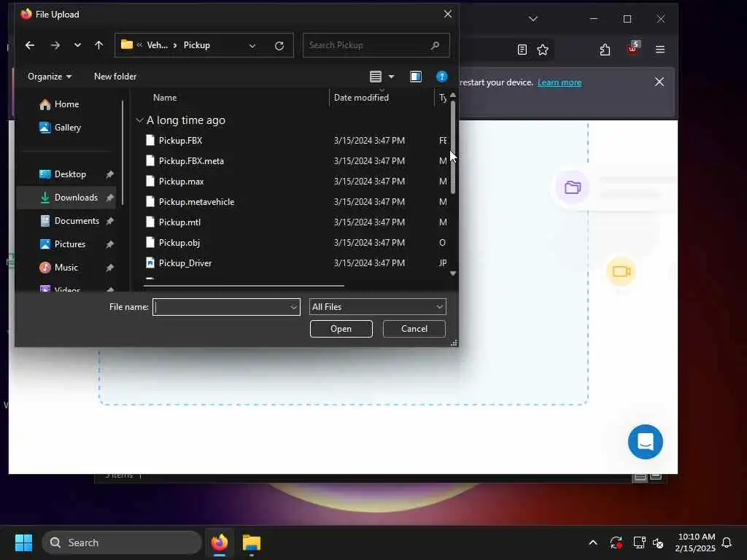Go up one folder level with up arrow
747x560 pixels.
(x=98, y=45)
